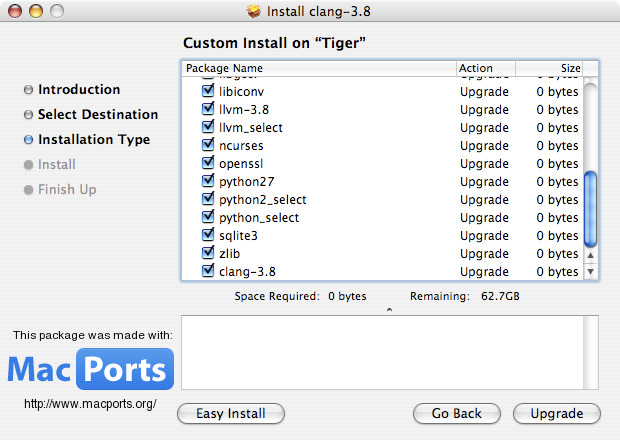The height and width of the screenshot is (440, 620).
Task: Click the blue Installation Type bullet
Action: 28,140
